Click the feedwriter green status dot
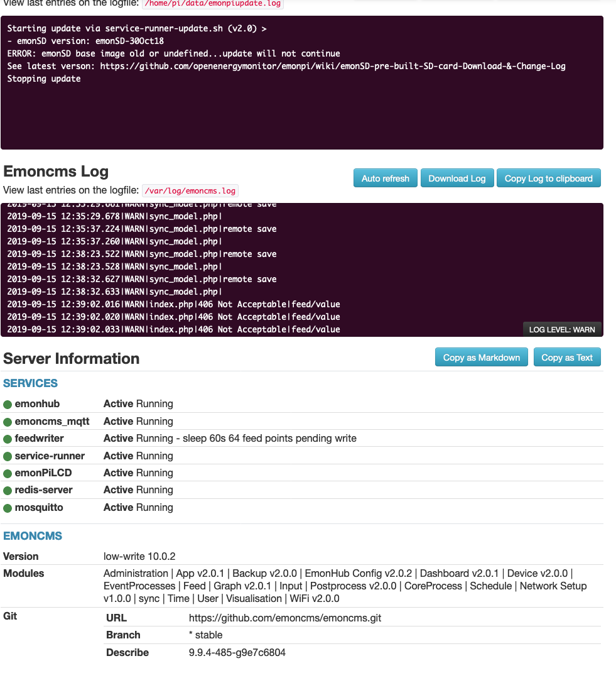 pos(8,439)
